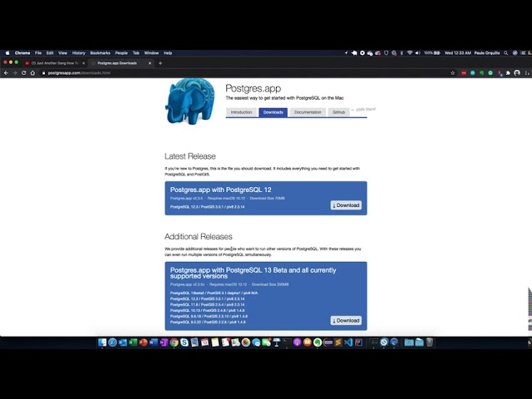Open the Bookmarks menu
The width and height of the screenshot is (532, 399).
pyautogui.click(x=100, y=53)
